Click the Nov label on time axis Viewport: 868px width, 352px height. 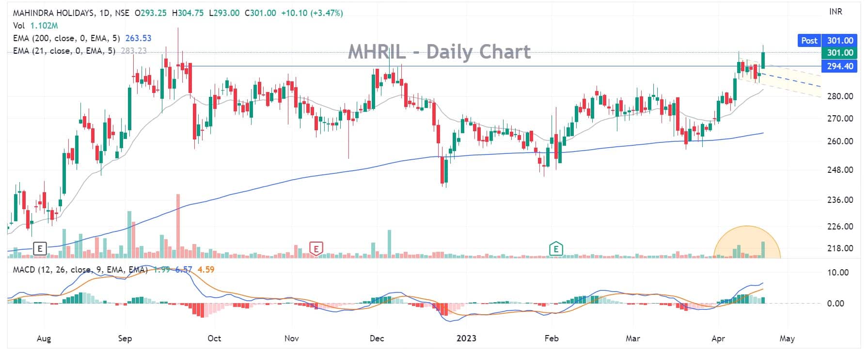pyautogui.click(x=292, y=338)
